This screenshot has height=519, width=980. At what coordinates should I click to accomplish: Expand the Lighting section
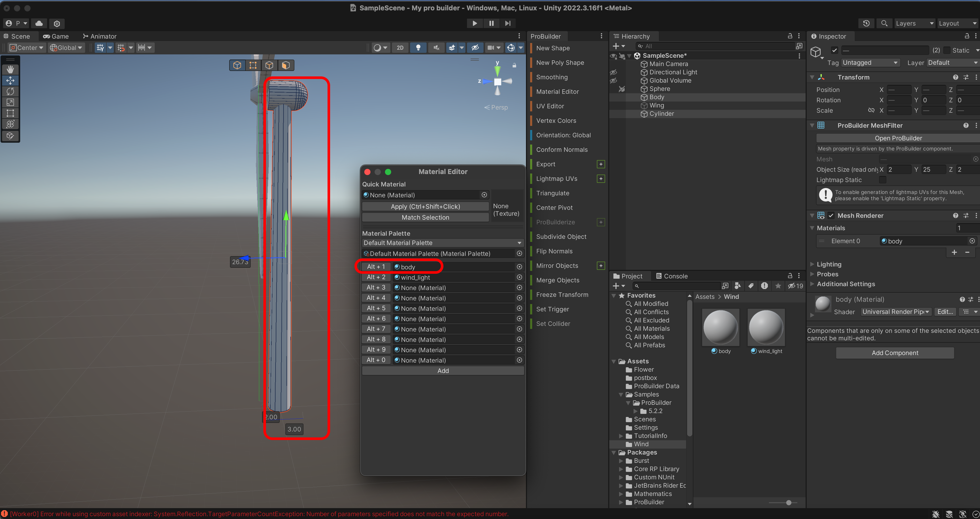pos(829,264)
